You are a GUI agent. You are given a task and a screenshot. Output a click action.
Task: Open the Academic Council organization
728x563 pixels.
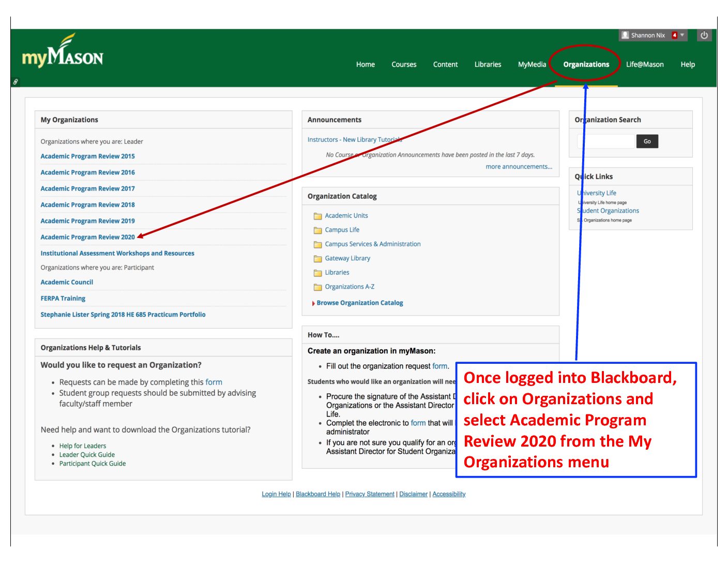pyautogui.click(x=67, y=283)
